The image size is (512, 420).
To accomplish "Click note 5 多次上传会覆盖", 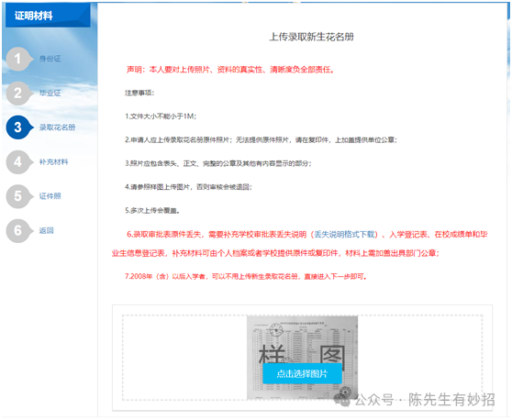I will click(152, 211).
